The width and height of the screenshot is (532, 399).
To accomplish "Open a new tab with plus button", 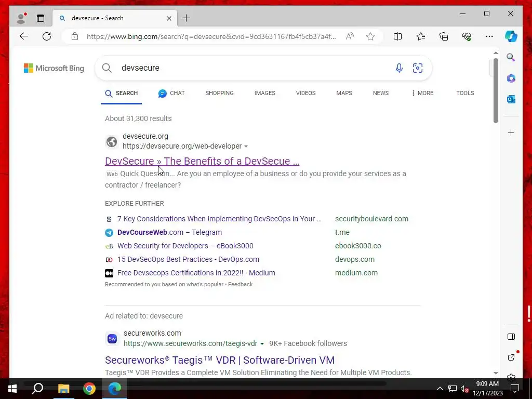I will (187, 18).
